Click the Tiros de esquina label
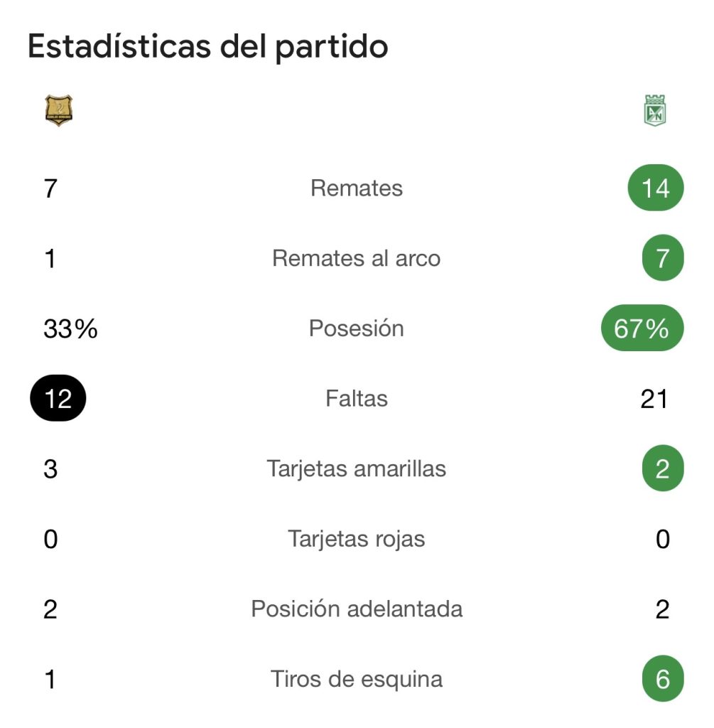Image resolution: width=714 pixels, height=728 pixels. click(357, 679)
